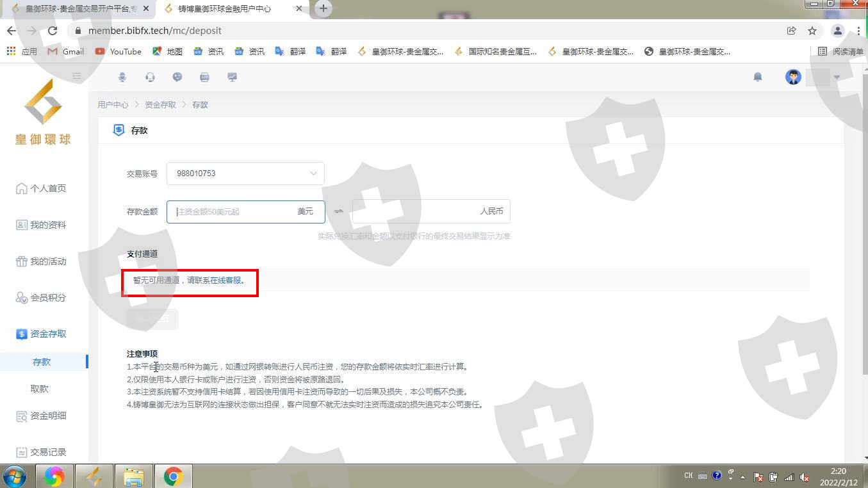Open 我的活动 in the sidebar
The width and height of the screenshot is (868, 488).
pos(42,261)
